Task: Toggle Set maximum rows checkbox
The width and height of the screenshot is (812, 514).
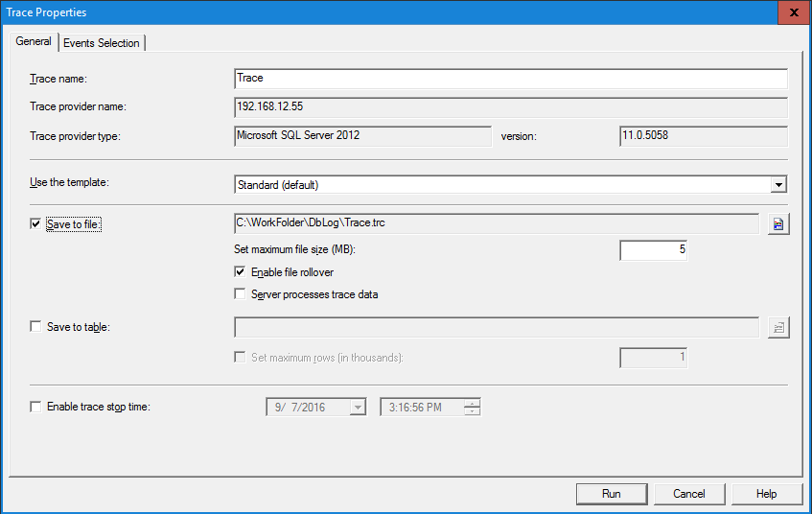Action: [240, 357]
